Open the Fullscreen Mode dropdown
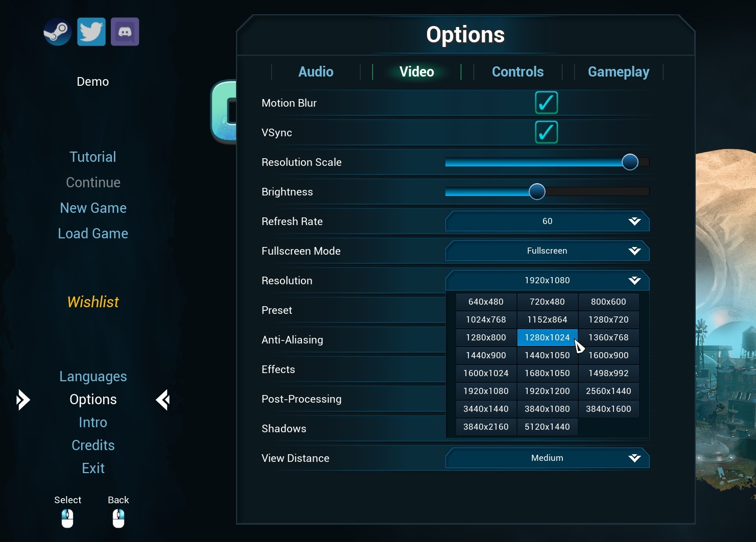 point(547,251)
